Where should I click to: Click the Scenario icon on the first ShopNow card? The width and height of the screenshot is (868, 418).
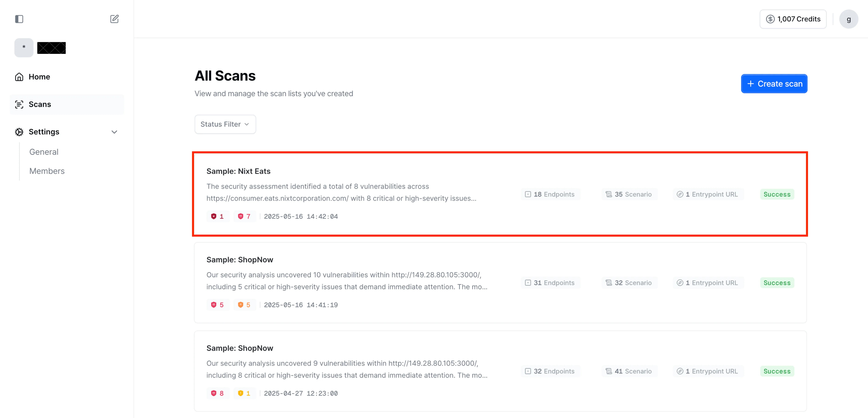pos(608,283)
